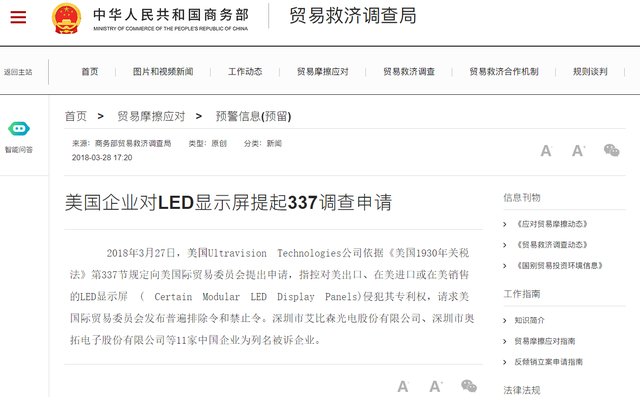This screenshot has height=397, width=640.
Task: Open 贸易摩擦应对 navigation item
Action: tap(322, 72)
